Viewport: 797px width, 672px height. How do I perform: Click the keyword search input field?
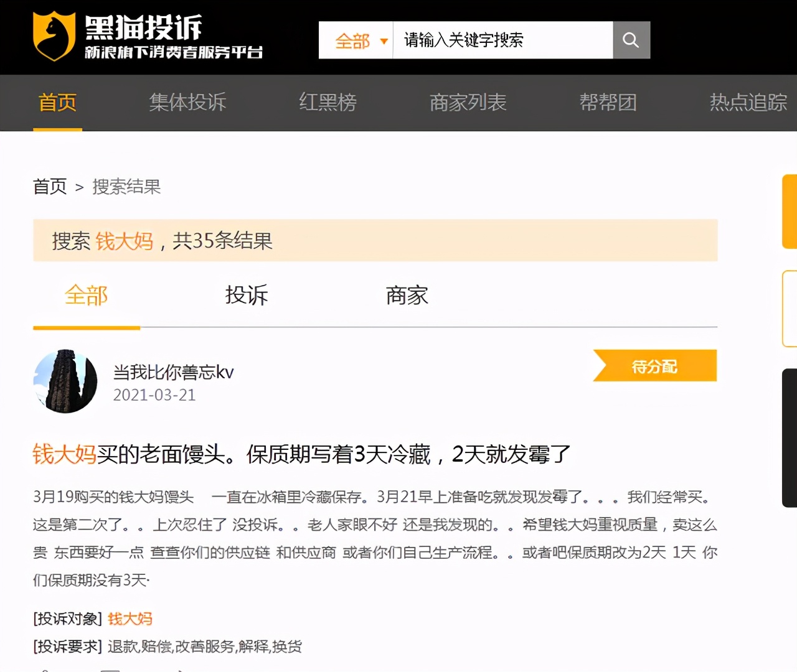click(x=504, y=40)
